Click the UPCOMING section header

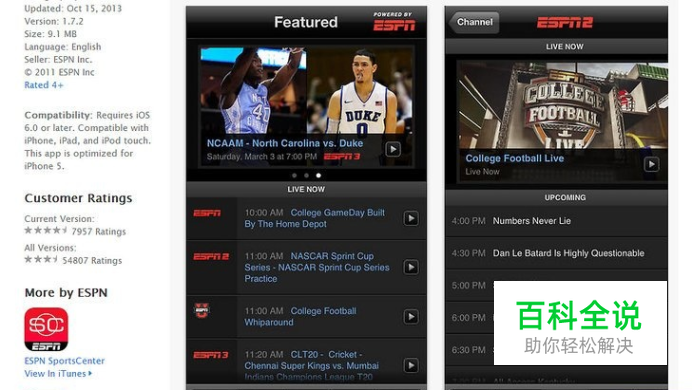(x=556, y=198)
